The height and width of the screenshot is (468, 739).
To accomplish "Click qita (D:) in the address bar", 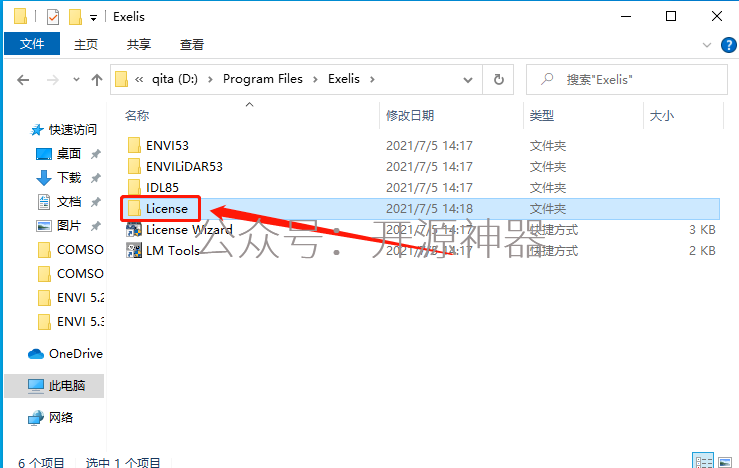I will point(175,79).
